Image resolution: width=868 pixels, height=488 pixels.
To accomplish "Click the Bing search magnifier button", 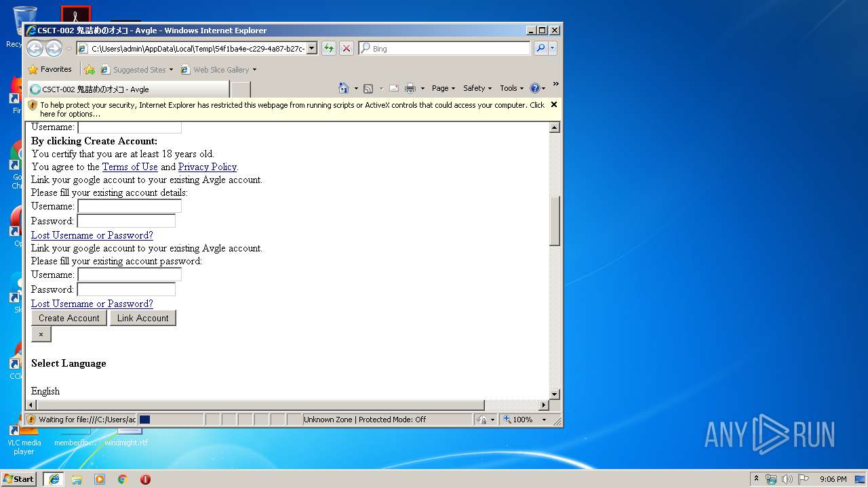I will (540, 48).
